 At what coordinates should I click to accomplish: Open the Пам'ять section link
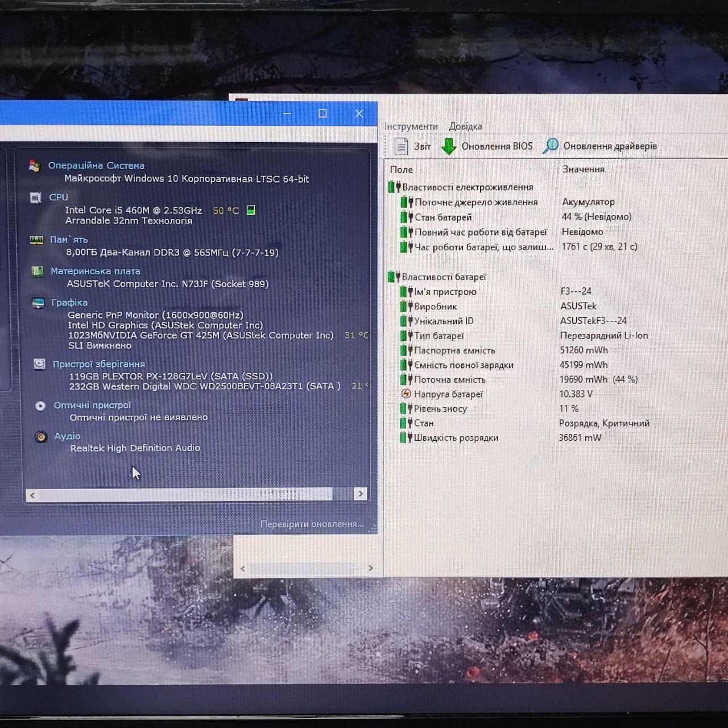69,239
